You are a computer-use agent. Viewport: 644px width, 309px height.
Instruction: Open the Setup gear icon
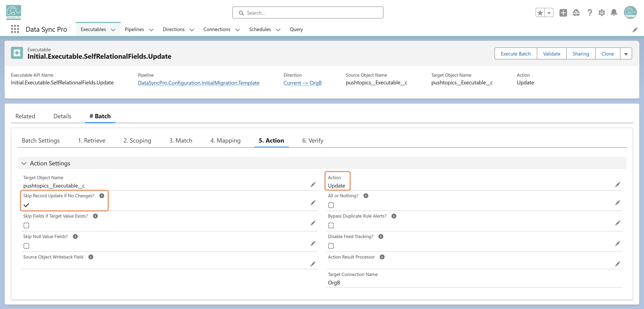[602, 13]
